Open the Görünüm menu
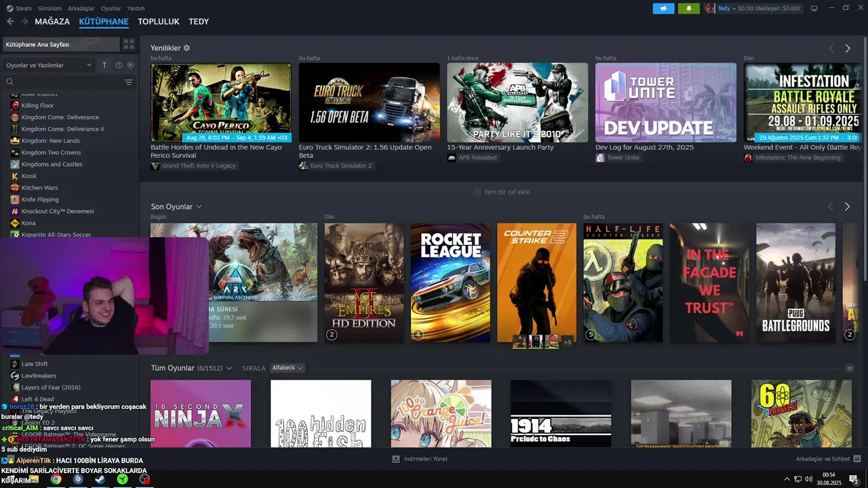 pyautogui.click(x=50, y=8)
